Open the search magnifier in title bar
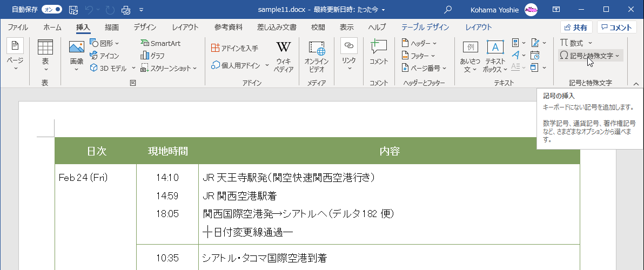 point(448,9)
